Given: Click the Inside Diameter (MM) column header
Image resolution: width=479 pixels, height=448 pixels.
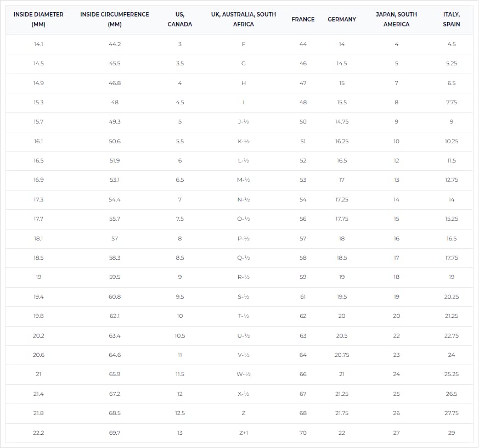Looking at the screenshot, I should pos(38,19).
